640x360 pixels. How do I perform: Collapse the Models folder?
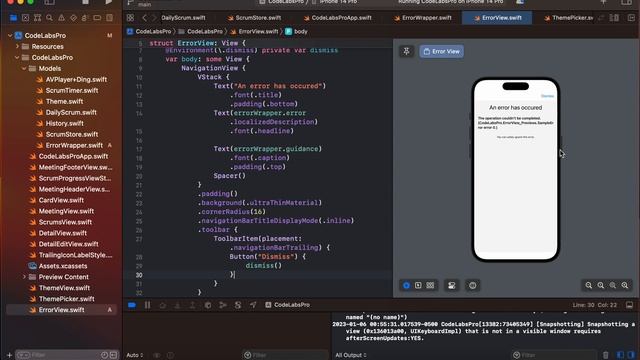click(24, 69)
